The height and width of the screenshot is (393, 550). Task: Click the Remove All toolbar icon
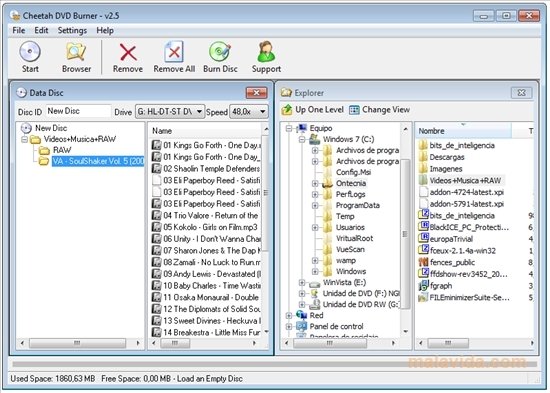[x=174, y=52]
